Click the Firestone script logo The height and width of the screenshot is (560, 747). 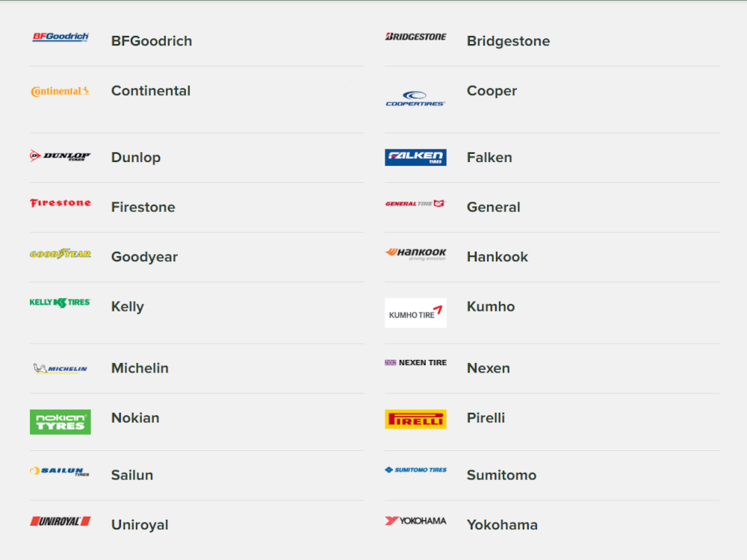tap(60, 202)
